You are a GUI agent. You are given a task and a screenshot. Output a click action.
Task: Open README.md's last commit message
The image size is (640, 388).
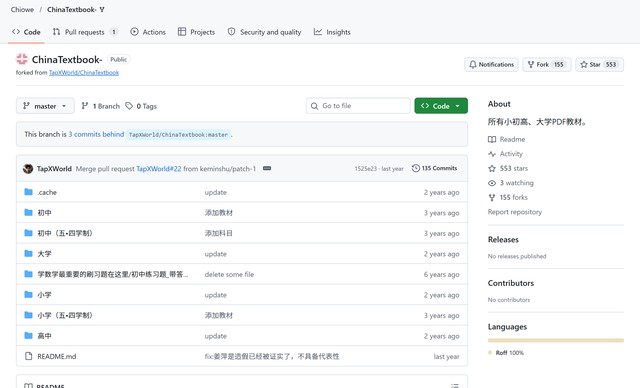tap(272, 356)
